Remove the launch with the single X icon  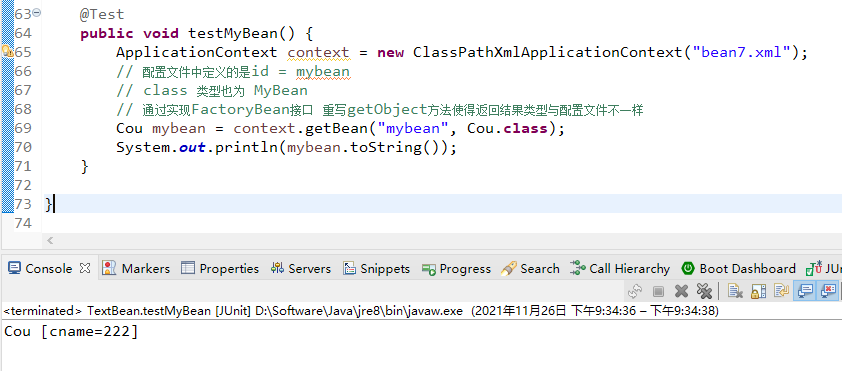pos(681,291)
